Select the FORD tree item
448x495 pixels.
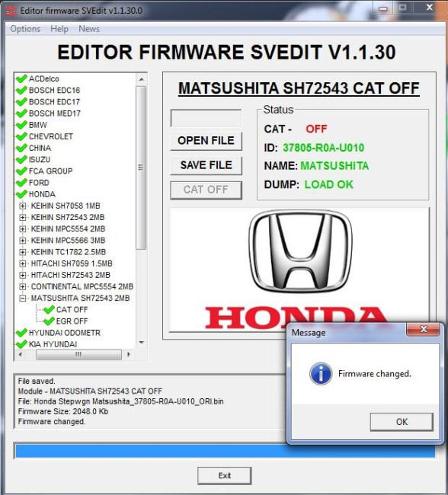pos(39,183)
